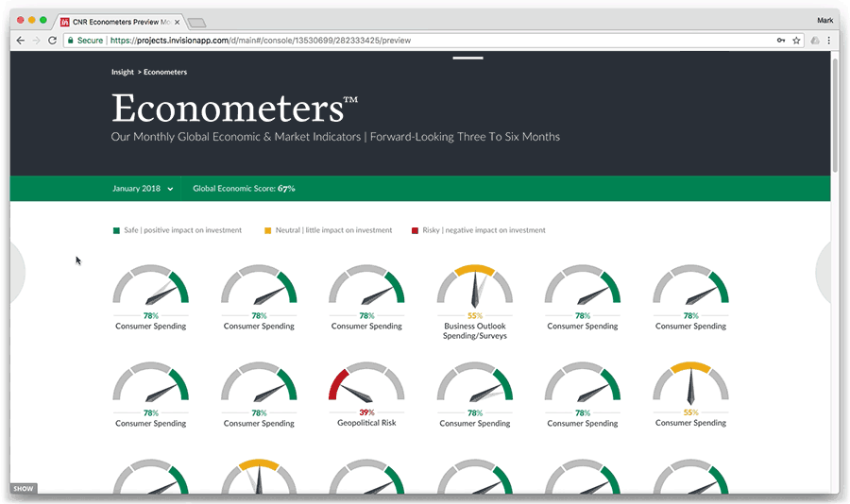Click the browser back arrow

coord(20,40)
